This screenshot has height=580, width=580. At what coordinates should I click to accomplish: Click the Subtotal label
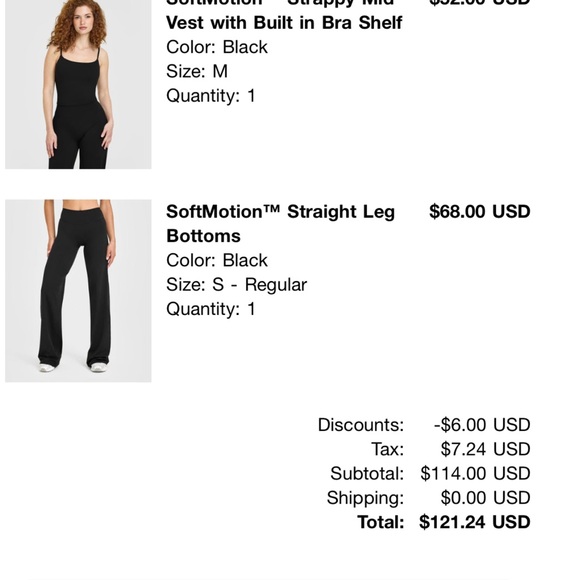pos(367,473)
